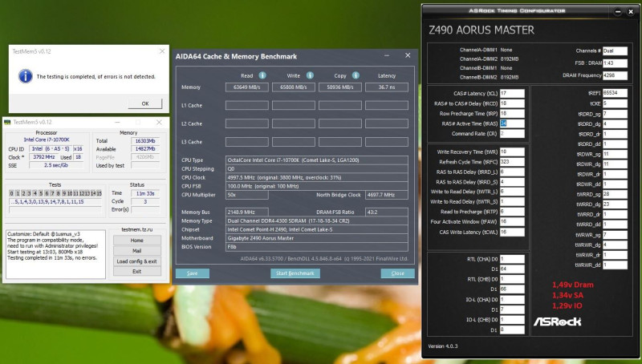Select the Write Recovery Time (tWR) field
This screenshot has height=364, width=642.
click(x=512, y=152)
